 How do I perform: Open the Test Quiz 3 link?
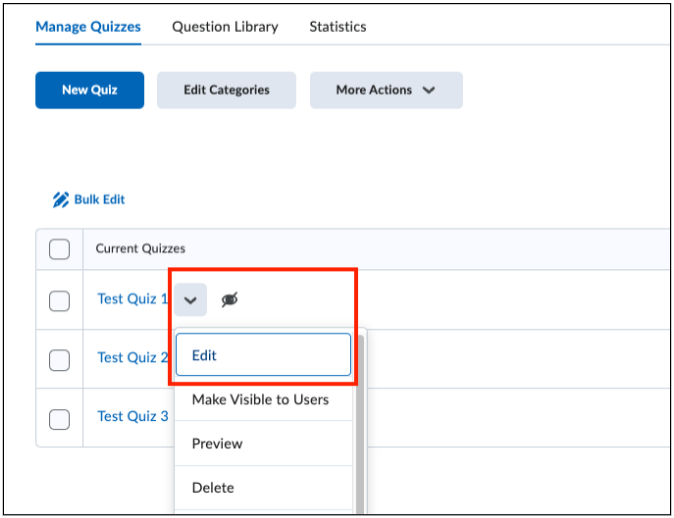[132, 417]
